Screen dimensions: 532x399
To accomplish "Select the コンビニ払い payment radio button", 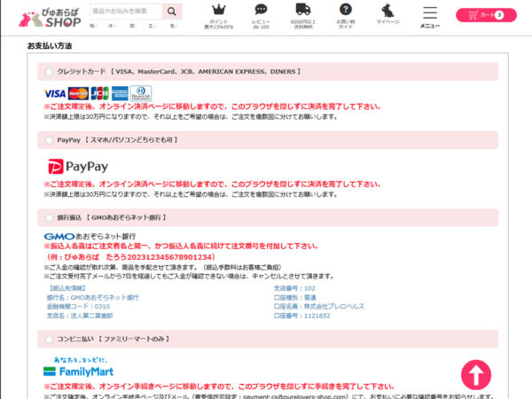I will pos(49,339).
